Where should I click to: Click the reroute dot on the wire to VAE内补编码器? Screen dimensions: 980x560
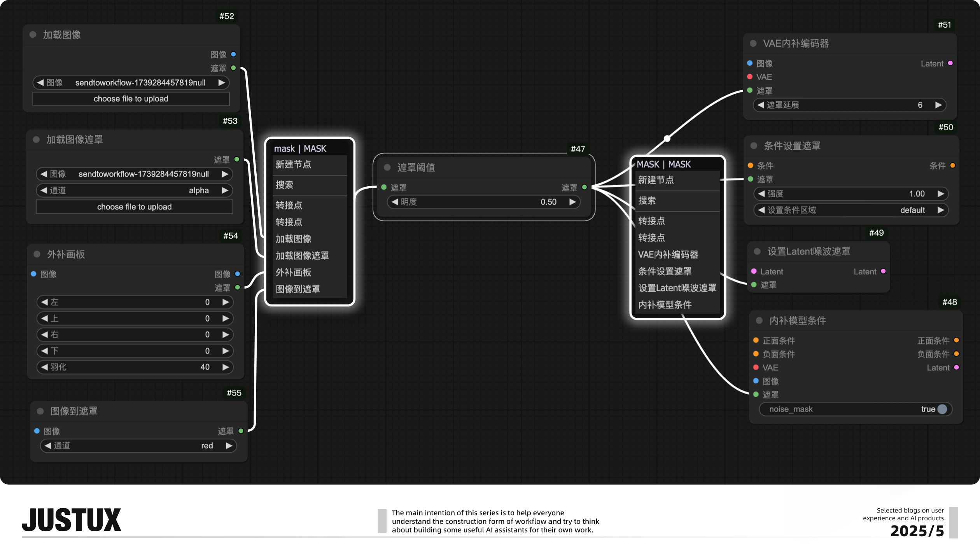coord(667,138)
